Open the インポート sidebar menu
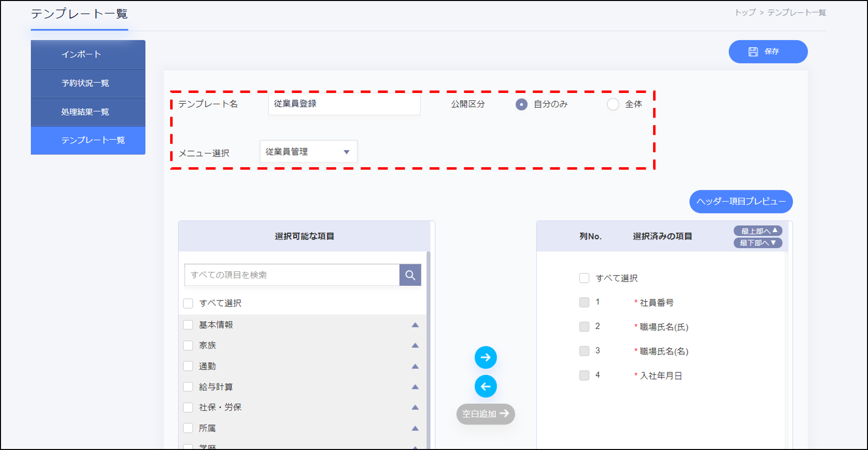868x450 pixels. coord(88,55)
